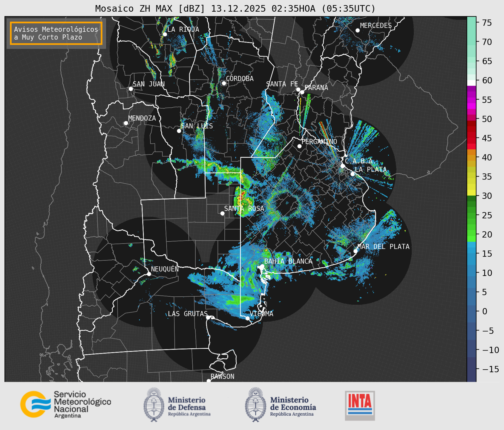Click the Ministerio de Defensa emblem
The image size is (504, 430).
[x=154, y=405]
